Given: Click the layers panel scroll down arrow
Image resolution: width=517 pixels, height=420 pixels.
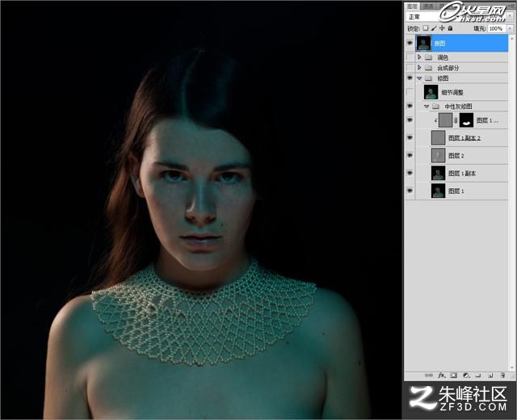Looking at the screenshot, I should (512, 367).
